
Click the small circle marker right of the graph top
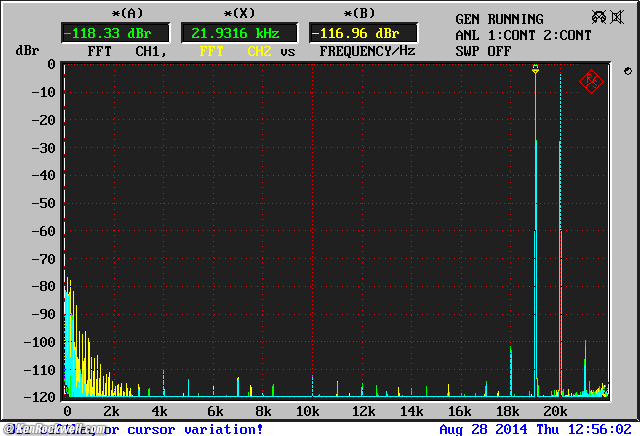(625, 72)
